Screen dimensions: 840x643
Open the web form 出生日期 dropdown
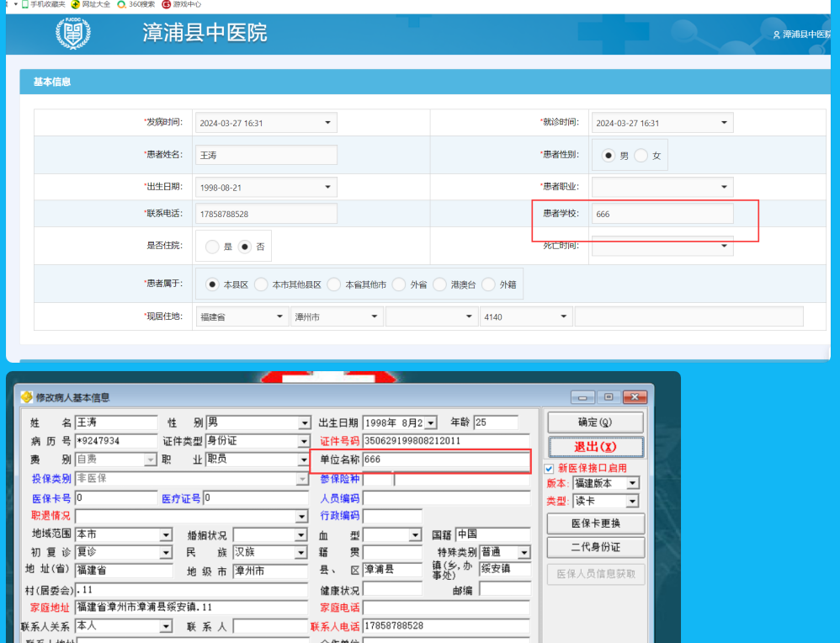tap(327, 187)
